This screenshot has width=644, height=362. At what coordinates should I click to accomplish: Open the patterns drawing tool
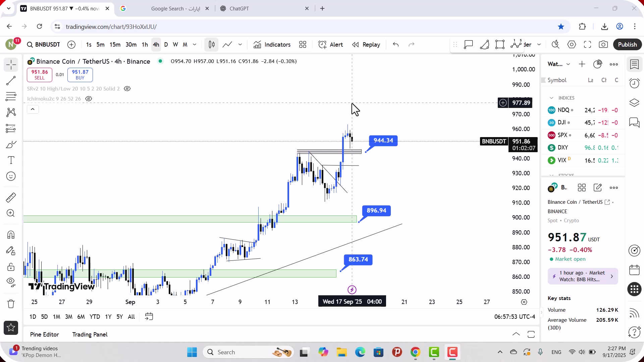tap(11, 112)
